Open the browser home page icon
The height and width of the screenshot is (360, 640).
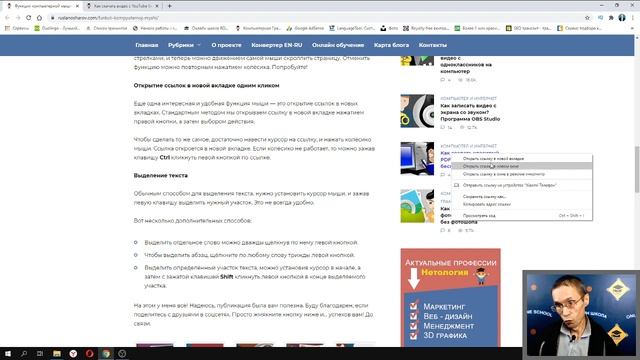(x=39, y=18)
